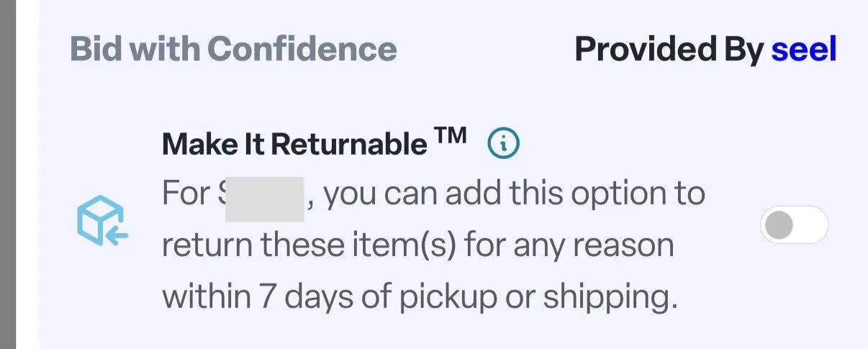Click the "For" word before the price
868x349 pixels.
pos(185,195)
